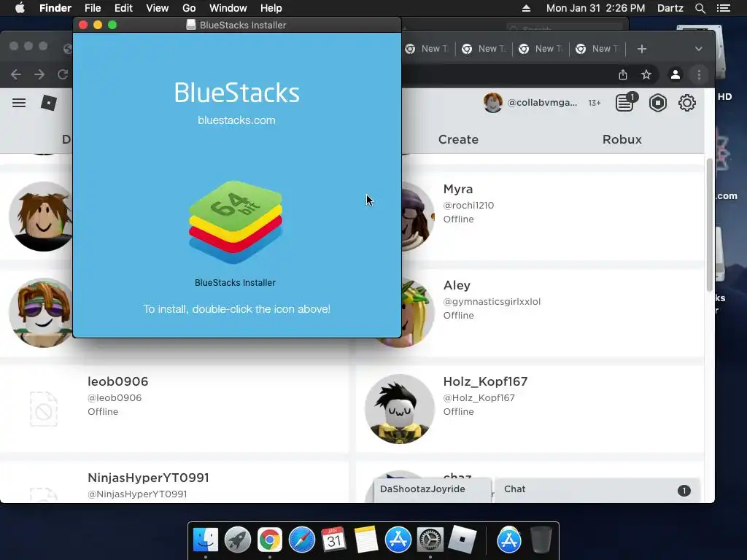This screenshot has height=560, width=747.
Task: Open System Preferences from the Dock
Action: click(x=430, y=540)
